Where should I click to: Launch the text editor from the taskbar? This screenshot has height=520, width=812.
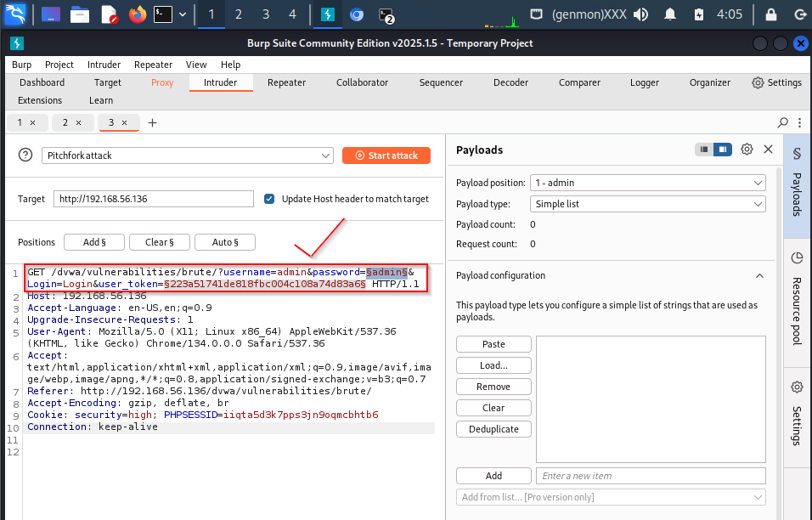point(110,14)
